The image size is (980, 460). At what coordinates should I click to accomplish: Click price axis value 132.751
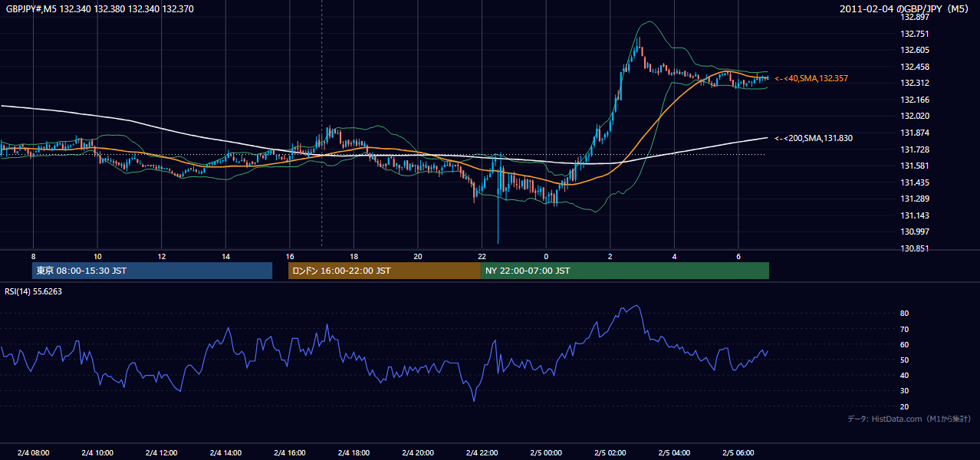915,34
